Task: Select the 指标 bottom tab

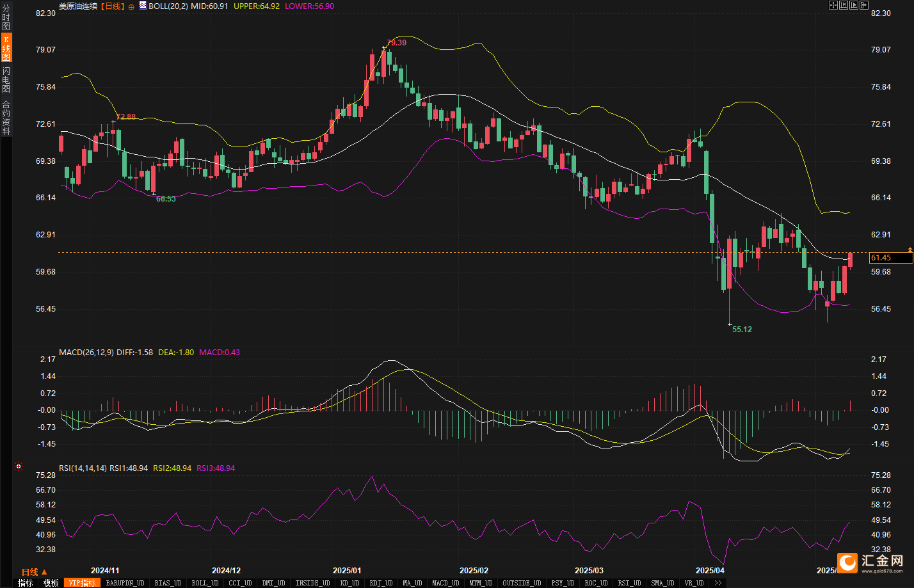Action: pos(26,583)
